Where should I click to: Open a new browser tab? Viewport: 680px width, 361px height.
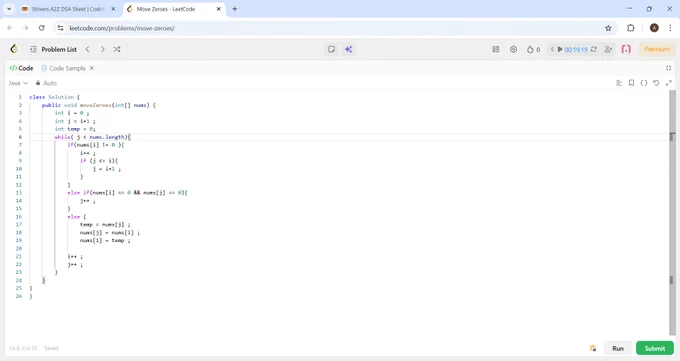[235, 9]
